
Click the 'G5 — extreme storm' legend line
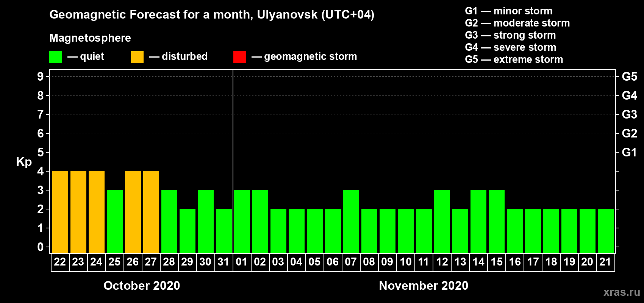pyautogui.click(x=514, y=59)
